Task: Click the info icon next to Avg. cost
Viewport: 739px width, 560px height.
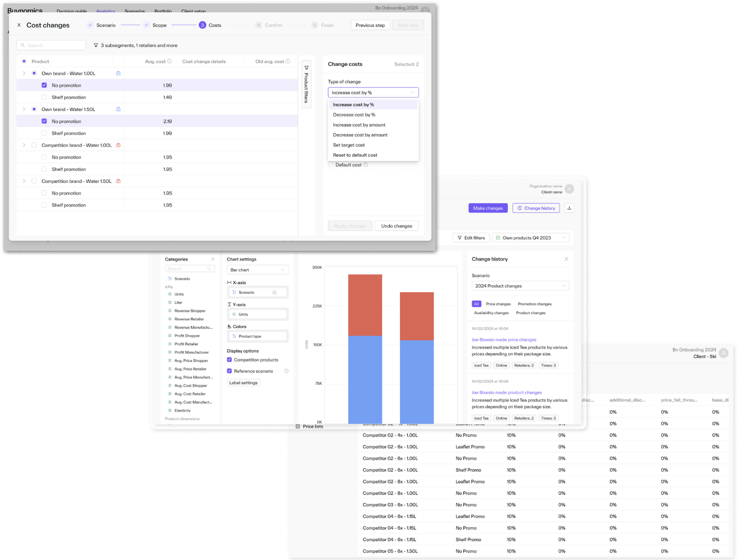Action: click(169, 61)
